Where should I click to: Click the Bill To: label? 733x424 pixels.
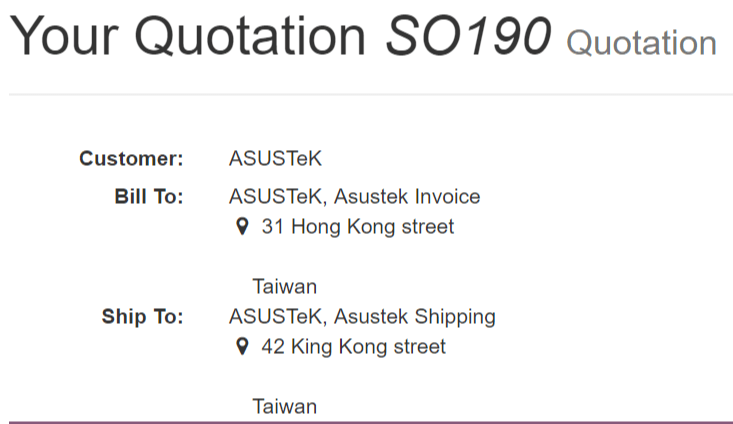(149, 196)
